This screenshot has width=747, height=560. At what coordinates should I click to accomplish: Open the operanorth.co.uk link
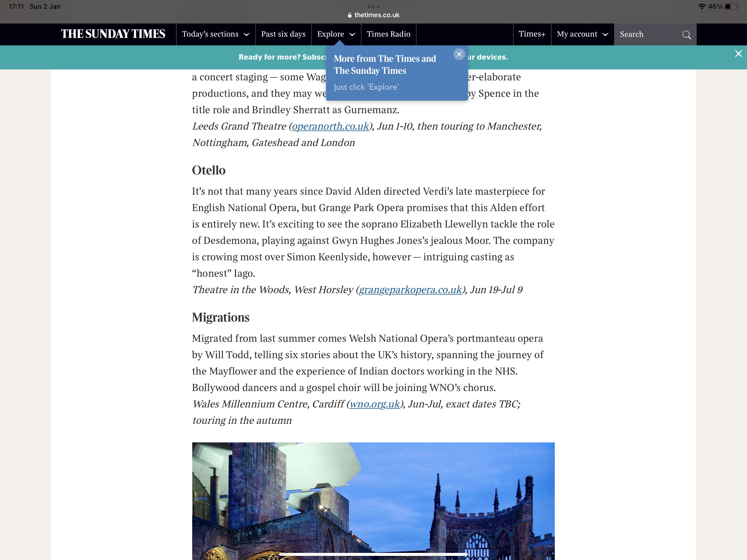pos(330,126)
